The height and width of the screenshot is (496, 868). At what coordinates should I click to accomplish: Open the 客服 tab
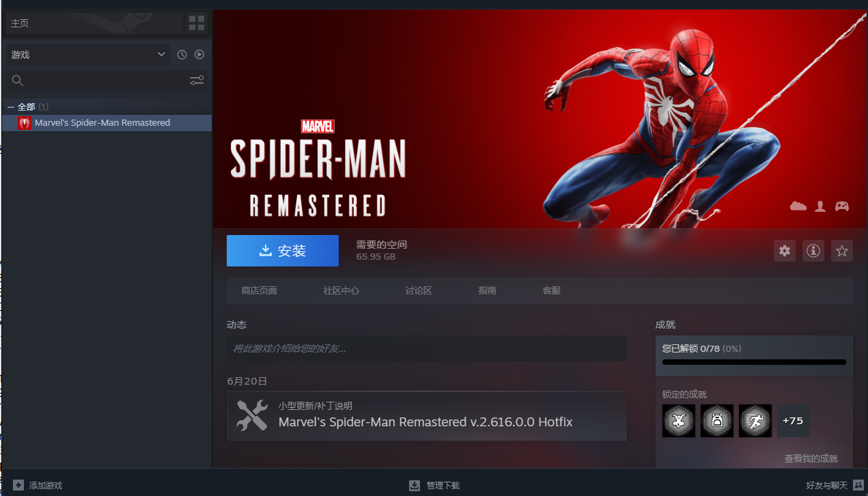[552, 290]
